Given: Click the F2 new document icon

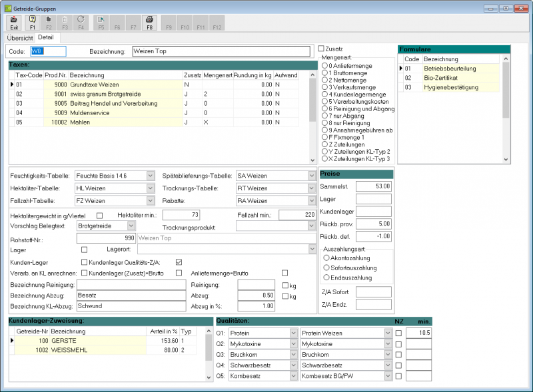Looking at the screenshot, I should tap(49, 23).
